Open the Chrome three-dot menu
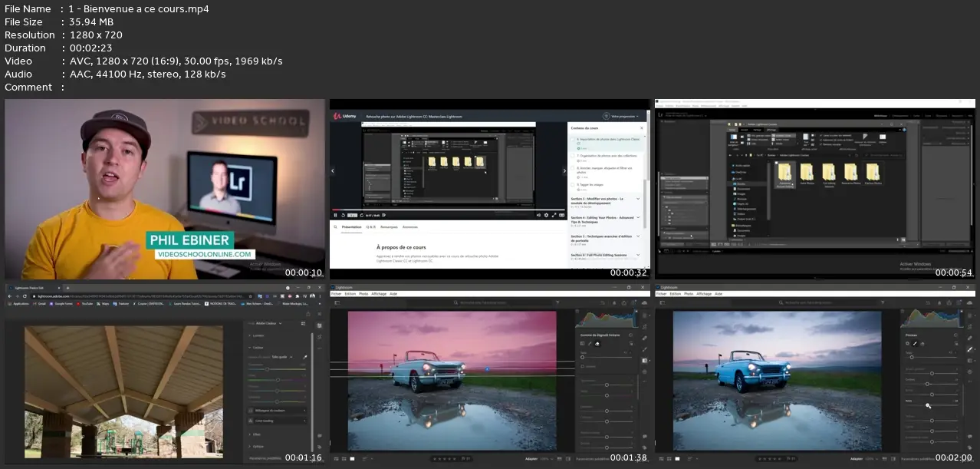The image size is (980, 469). tap(320, 296)
